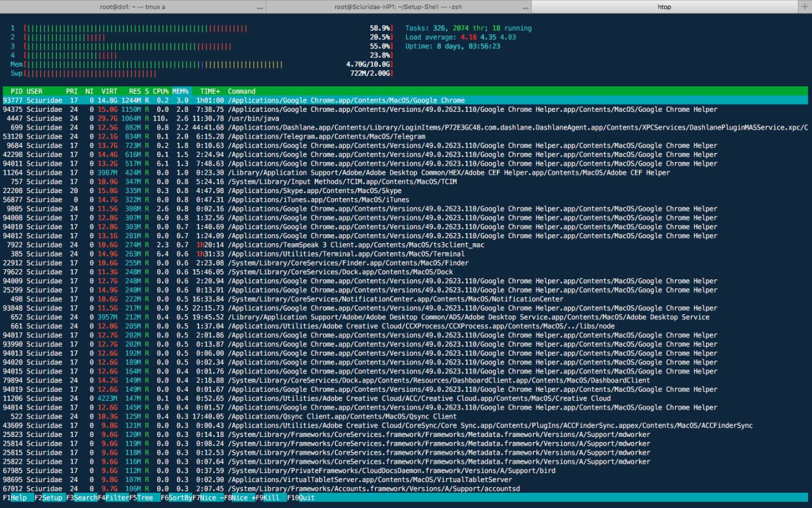Viewport: 812px width, 508px height.
Task: Click F10 Quit to exit htop
Action: pos(301,498)
